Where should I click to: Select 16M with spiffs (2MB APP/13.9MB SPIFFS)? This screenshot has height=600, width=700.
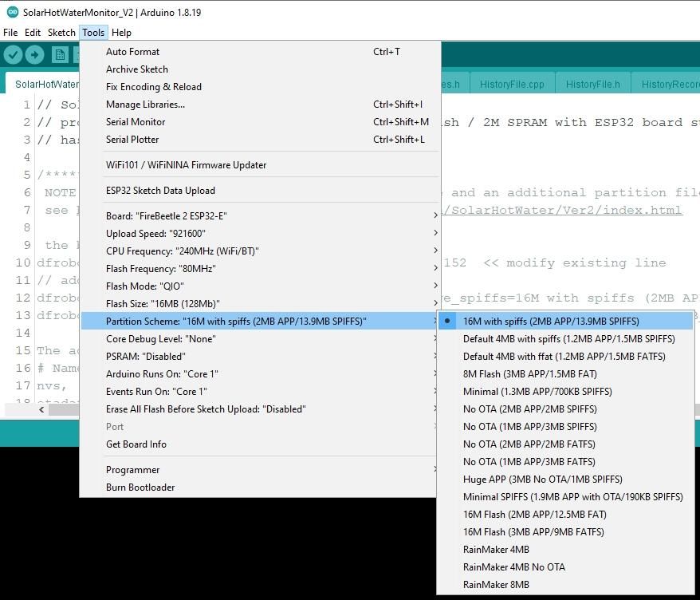click(x=565, y=322)
